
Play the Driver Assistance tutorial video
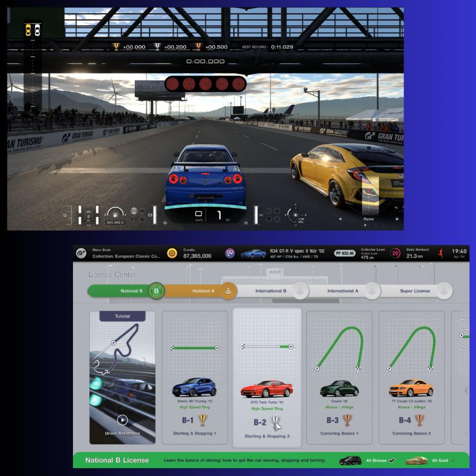tap(122, 420)
